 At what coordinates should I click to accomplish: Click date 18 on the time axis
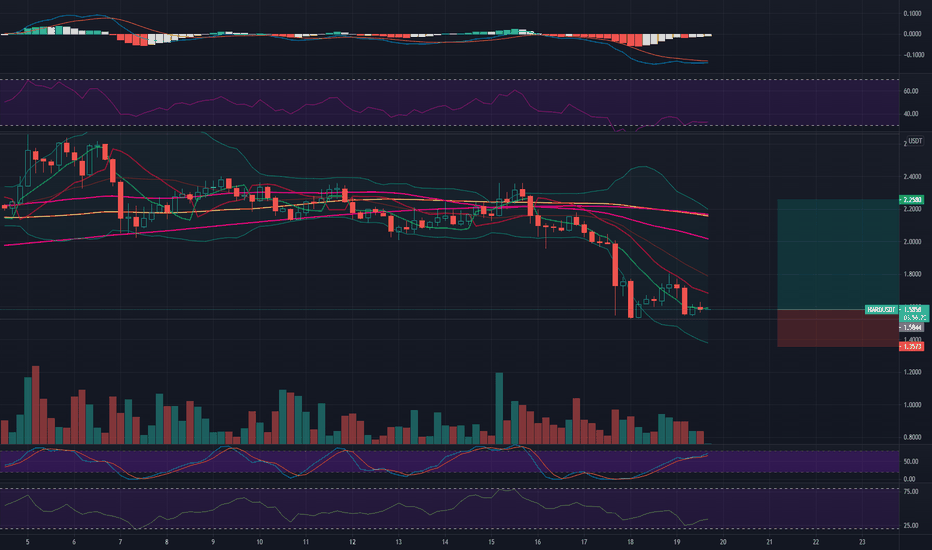click(630, 542)
